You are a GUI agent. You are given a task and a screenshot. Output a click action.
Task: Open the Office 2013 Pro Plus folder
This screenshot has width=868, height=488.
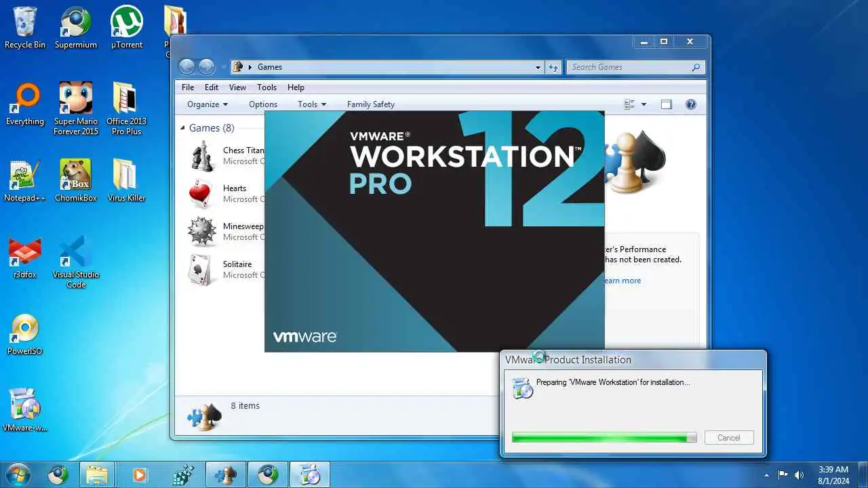tap(127, 108)
